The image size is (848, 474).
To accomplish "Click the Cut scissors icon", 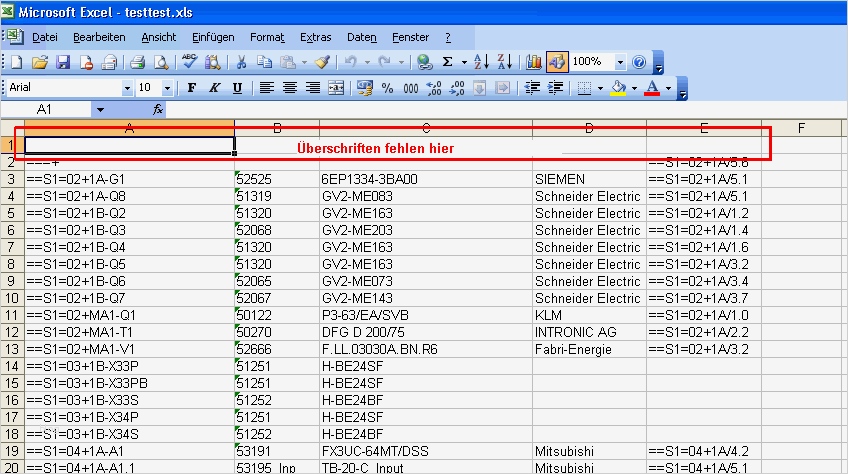I will (x=241, y=62).
